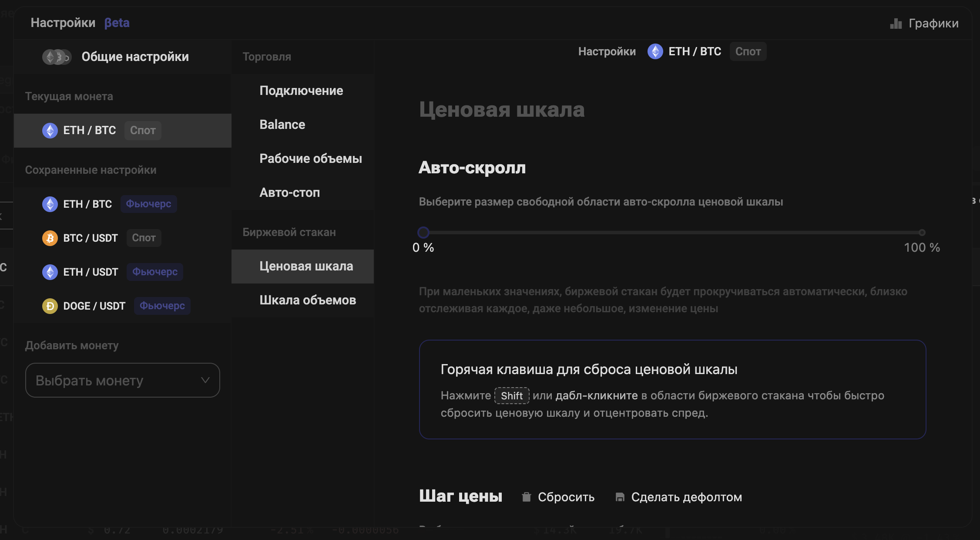
Task: Click the Общие настройки coins icon
Action: point(57,57)
